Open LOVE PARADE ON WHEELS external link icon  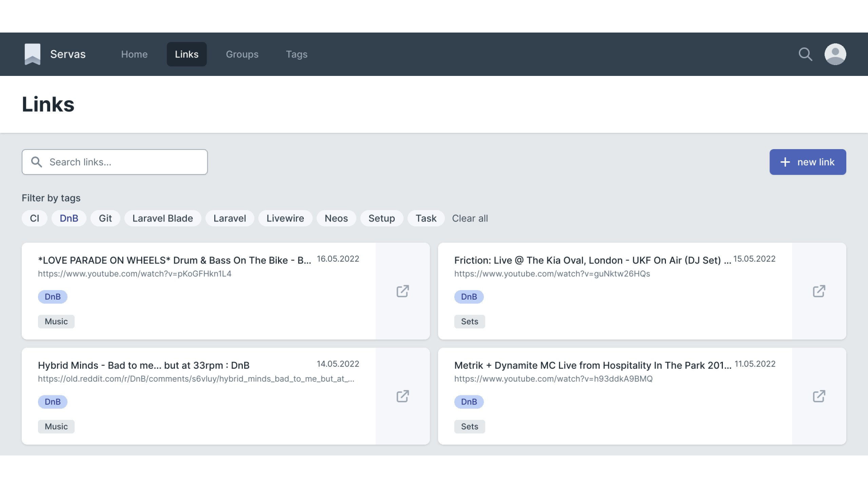(x=402, y=291)
